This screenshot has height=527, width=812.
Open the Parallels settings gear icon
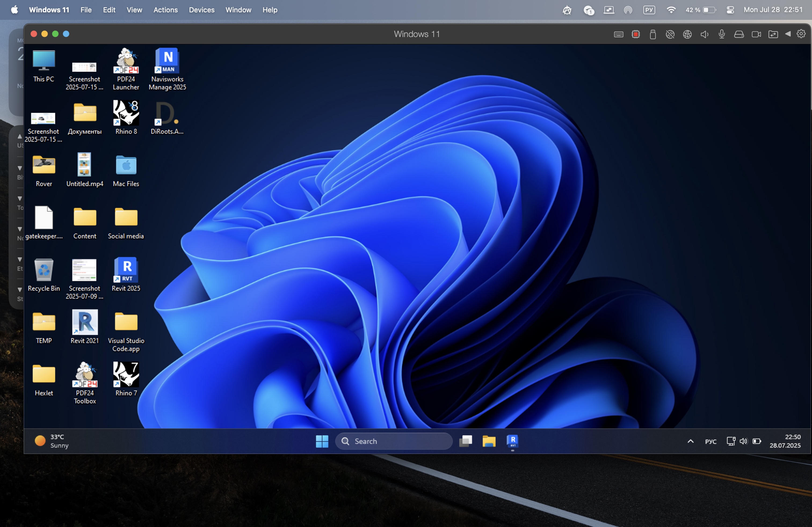[x=801, y=34]
